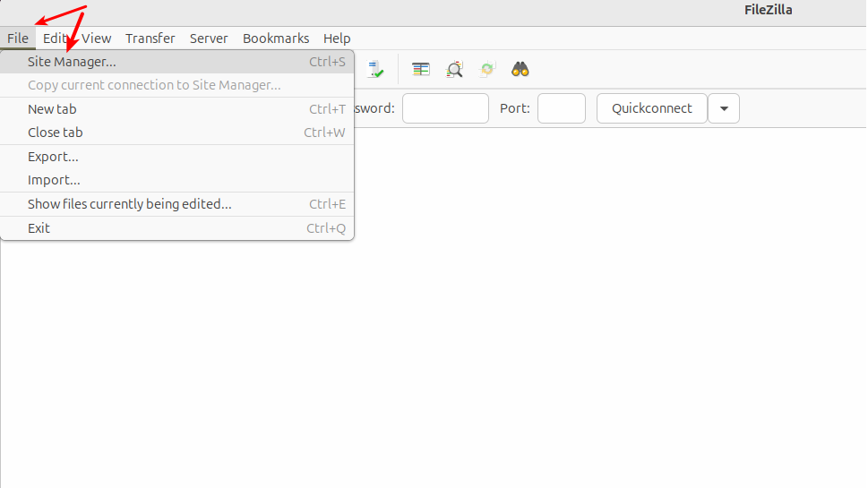Choose Site Manager... from File menu
The image size is (868, 488).
coord(177,62)
